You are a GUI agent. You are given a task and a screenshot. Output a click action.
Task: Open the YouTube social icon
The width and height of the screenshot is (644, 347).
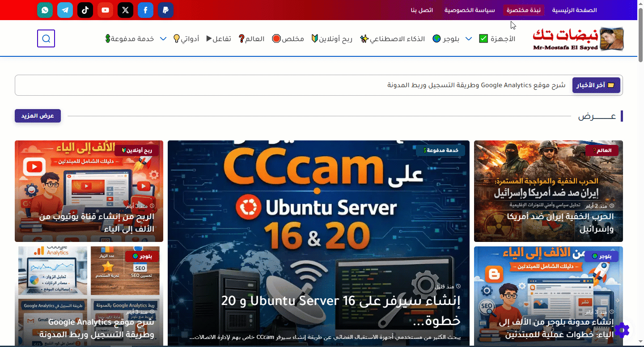click(x=105, y=10)
